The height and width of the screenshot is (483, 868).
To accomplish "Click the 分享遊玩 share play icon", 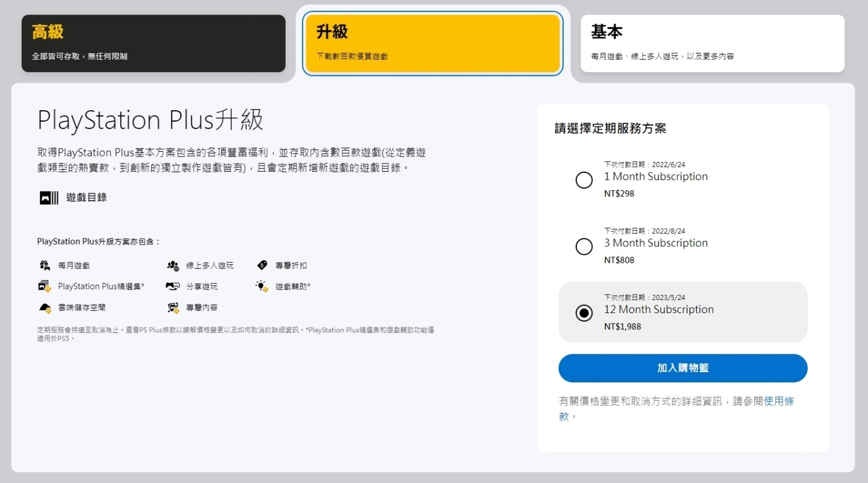I will pyautogui.click(x=172, y=286).
